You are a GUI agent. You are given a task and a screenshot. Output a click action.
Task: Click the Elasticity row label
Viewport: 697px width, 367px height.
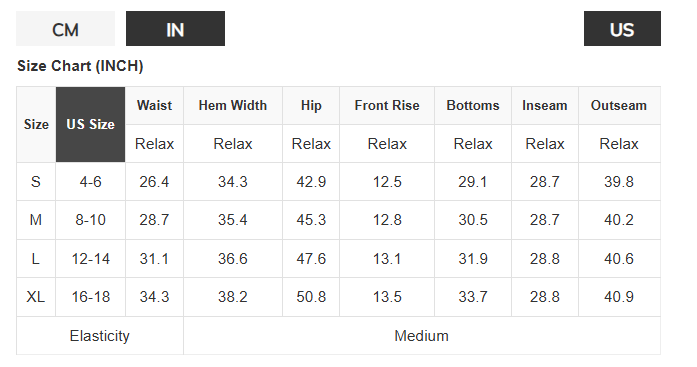pos(100,336)
